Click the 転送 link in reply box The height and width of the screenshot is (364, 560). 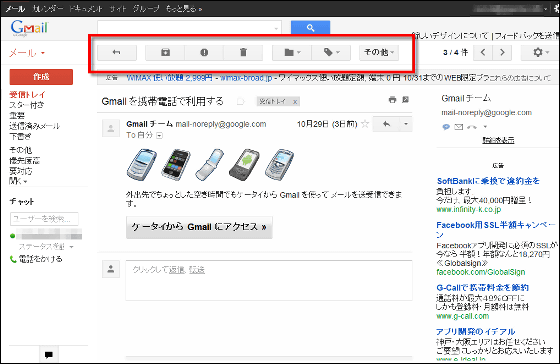[197, 270]
